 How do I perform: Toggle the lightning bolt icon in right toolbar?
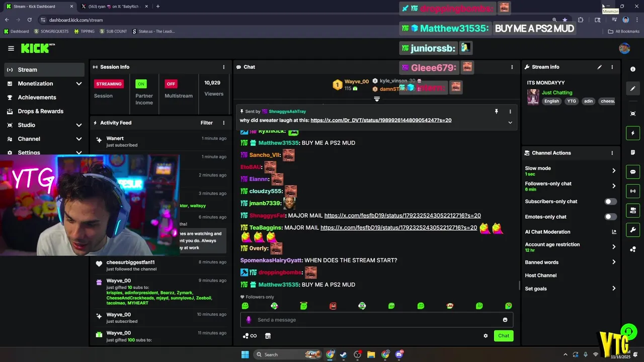click(633, 133)
